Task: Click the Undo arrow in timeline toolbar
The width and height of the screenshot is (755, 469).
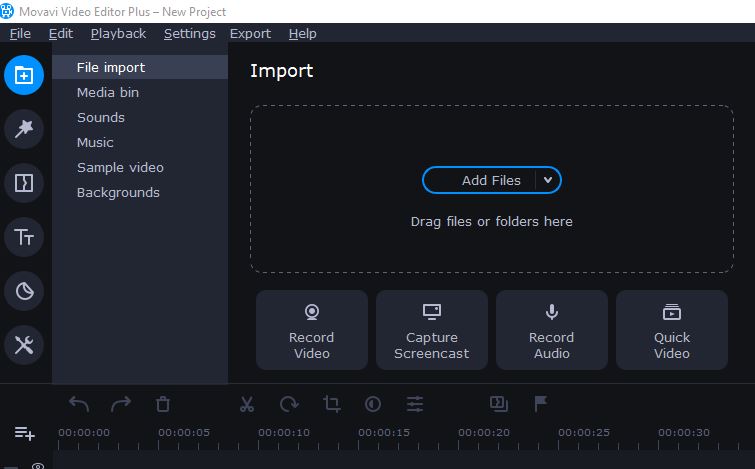Action: tap(79, 404)
